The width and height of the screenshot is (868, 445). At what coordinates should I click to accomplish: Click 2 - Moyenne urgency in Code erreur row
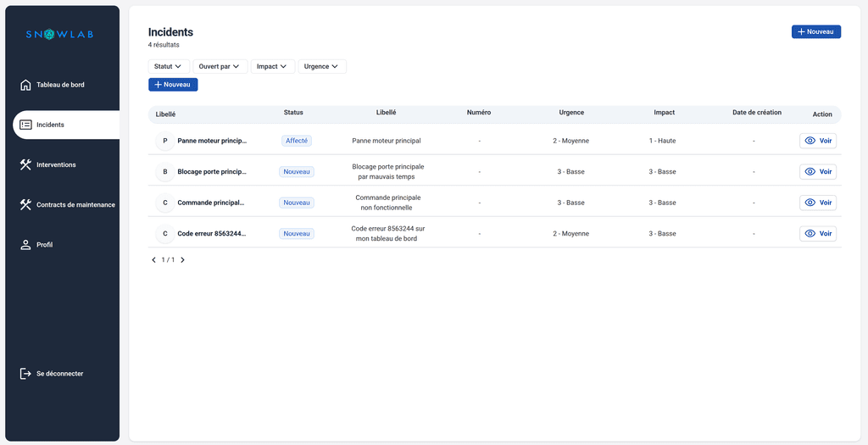570,234
